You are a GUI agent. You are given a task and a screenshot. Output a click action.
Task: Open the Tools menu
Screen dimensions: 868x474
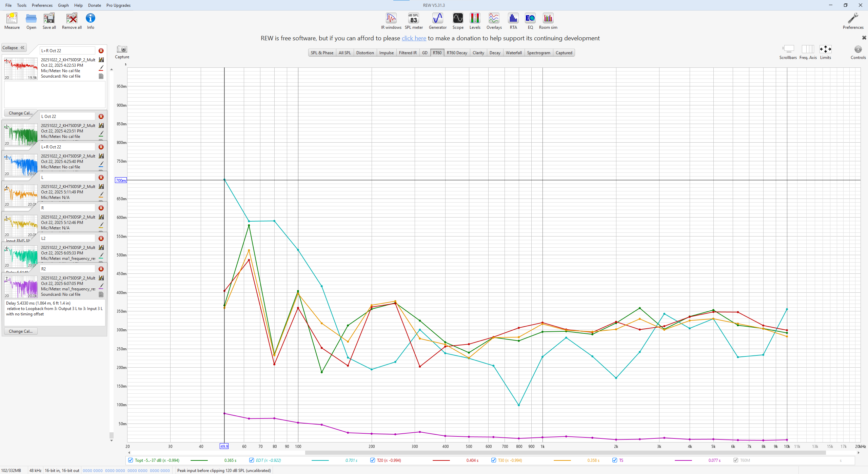(x=22, y=5)
